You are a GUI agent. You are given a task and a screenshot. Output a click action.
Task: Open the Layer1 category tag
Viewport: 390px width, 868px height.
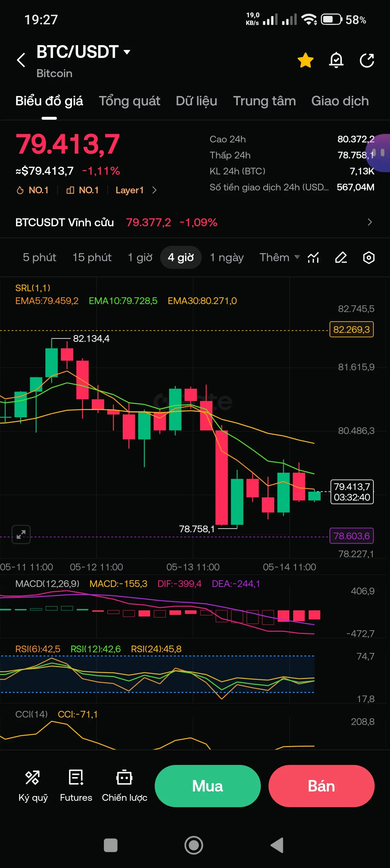tap(129, 190)
